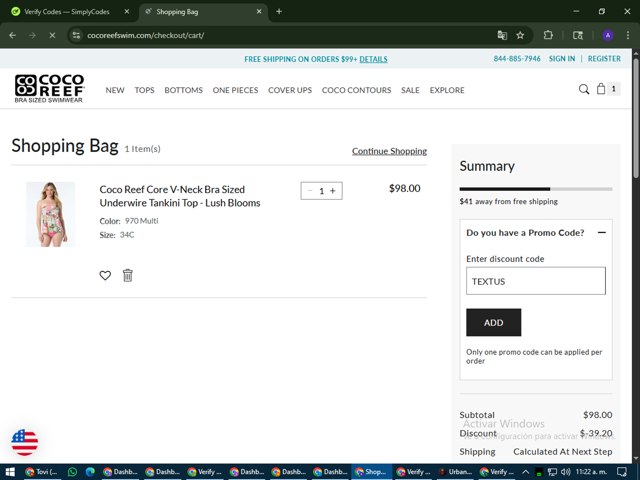The height and width of the screenshot is (480, 640).
Task: Open the NEW menu
Action: tap(115, 90)
